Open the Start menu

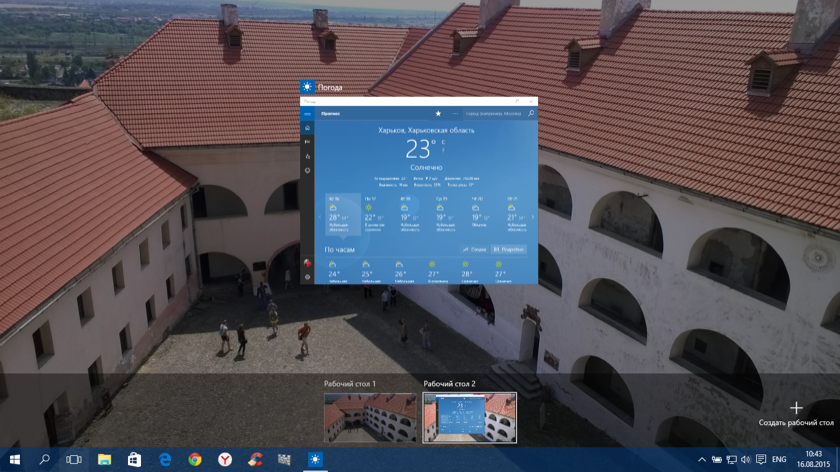tap(14, 459)
